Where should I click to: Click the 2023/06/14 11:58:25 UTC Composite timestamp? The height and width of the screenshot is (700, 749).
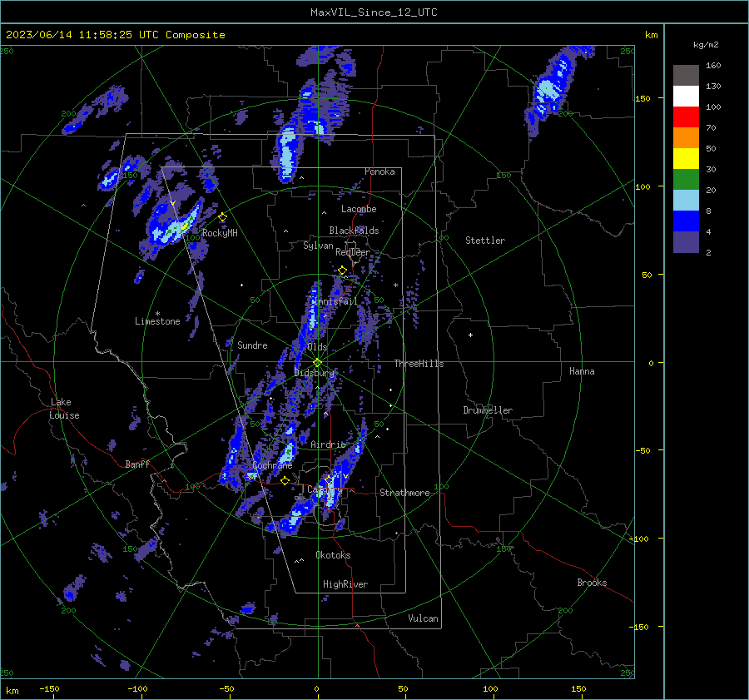point(116,35)
